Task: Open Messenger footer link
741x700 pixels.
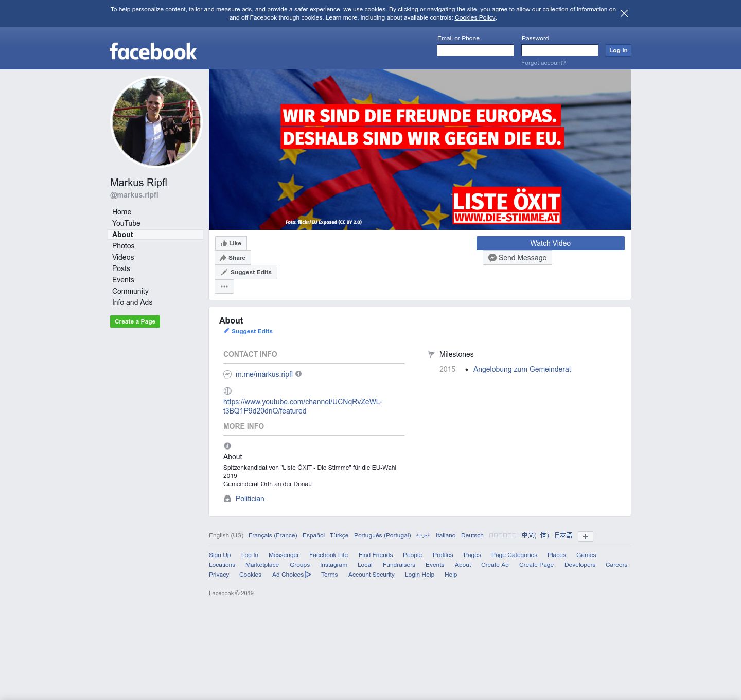Action: click(x=284, y=555)
